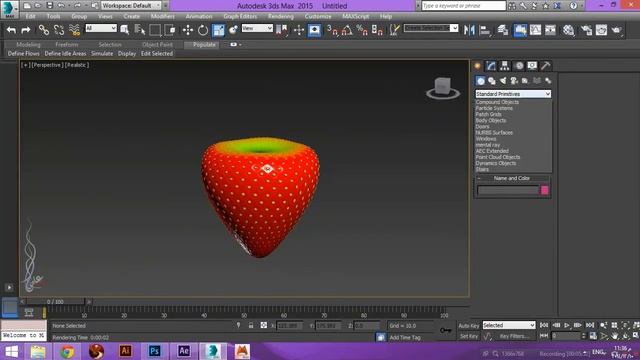Open the Schematic View icon

coord(550,30)
